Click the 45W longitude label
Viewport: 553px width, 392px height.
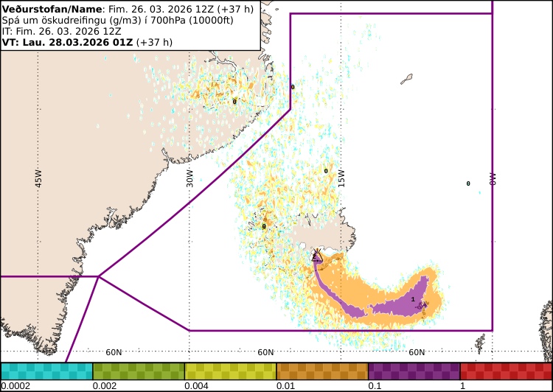click(38, 178)
